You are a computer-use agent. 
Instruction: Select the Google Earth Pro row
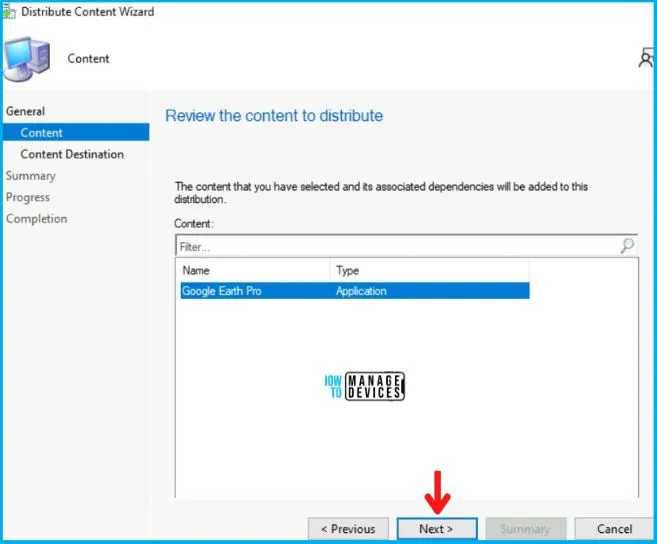[x=354, y=291]
